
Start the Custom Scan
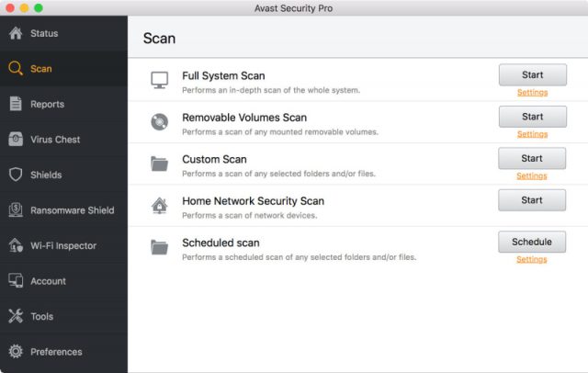tap(532, 158)
